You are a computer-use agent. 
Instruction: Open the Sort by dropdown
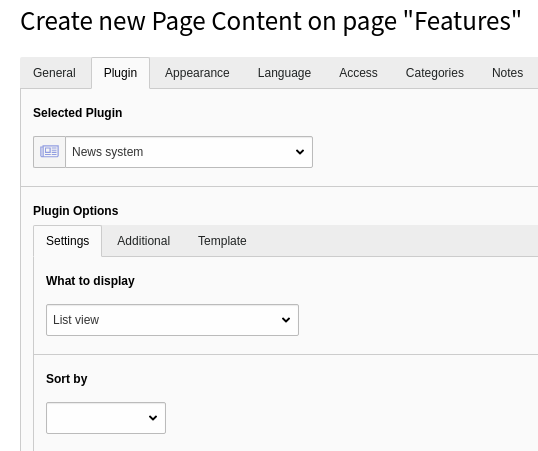[106, 418]
